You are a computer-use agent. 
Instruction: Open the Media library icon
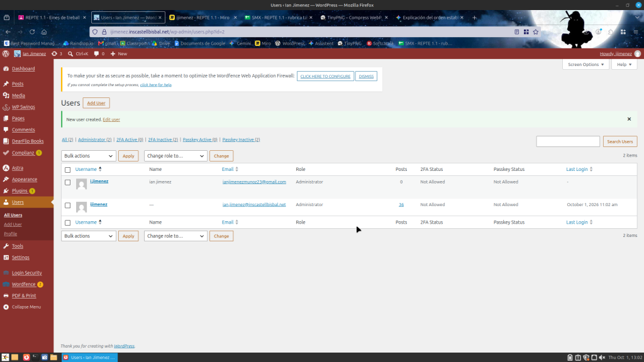[x=6, y=96]
